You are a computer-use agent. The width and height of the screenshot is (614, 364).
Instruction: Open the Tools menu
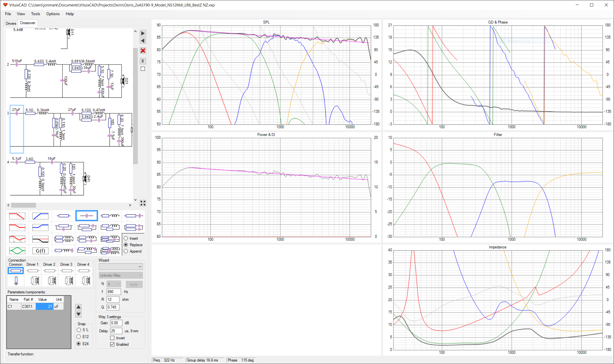(35, 14)
